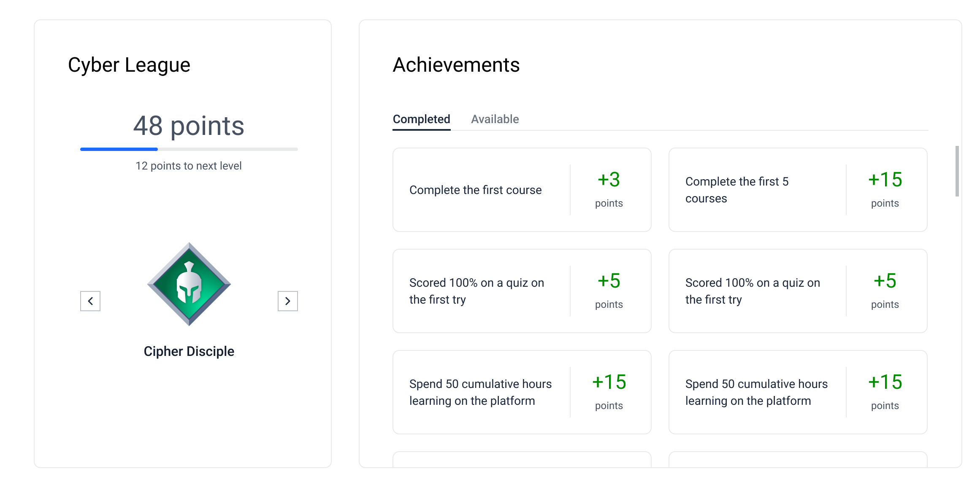The image size is (980, 490).
Task: Click the previous league arrow button
Action: [90, 301]
